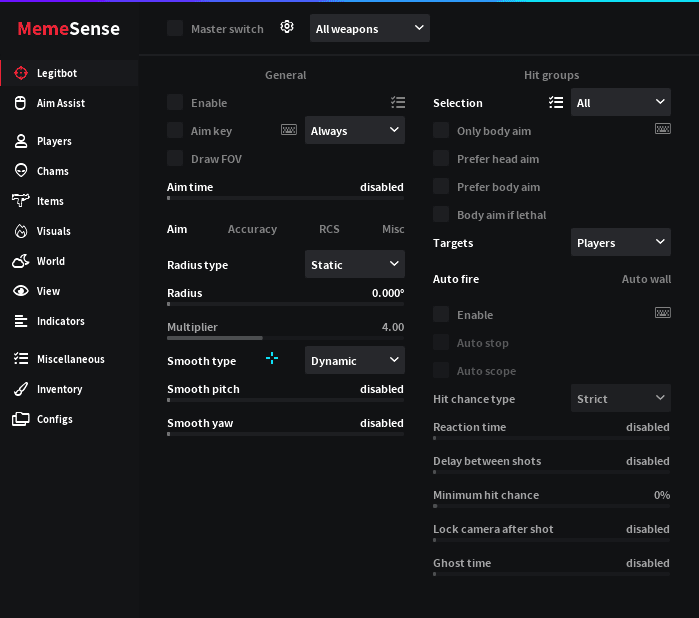Open the Radius type Static dropdown
This screenshot has width=699, height=618.
pos(354,264)
